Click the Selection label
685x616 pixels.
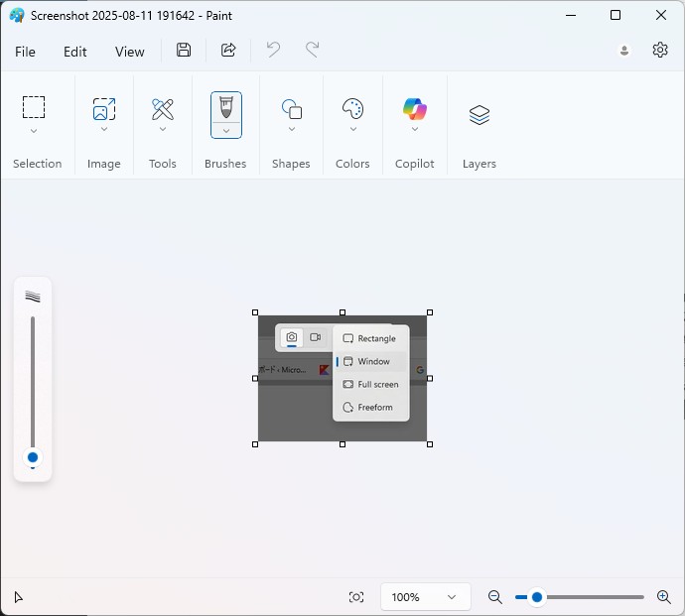(x=37, y=164)
